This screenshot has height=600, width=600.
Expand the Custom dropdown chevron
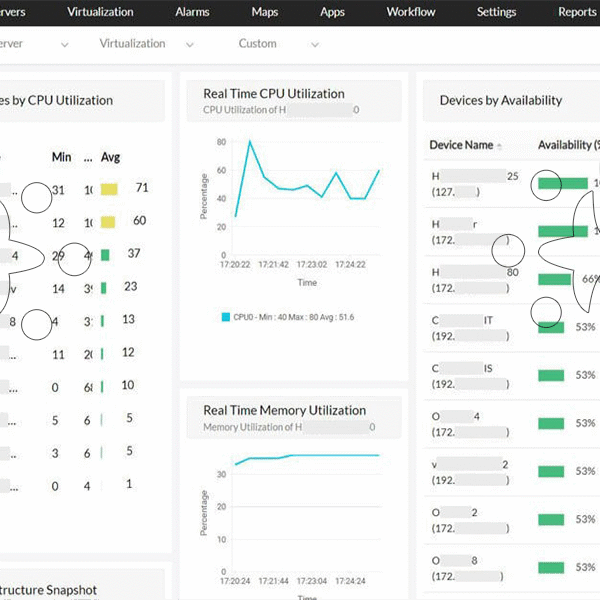coord(315,45)
